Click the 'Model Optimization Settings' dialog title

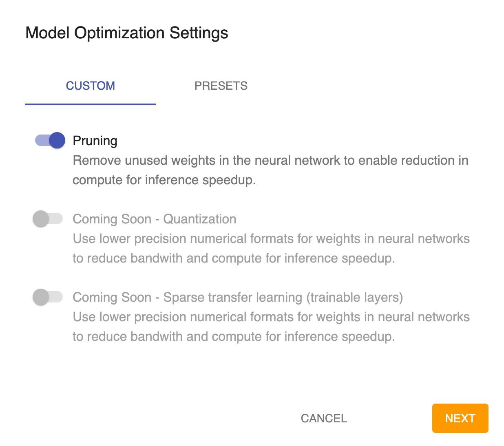coord(127,33)
